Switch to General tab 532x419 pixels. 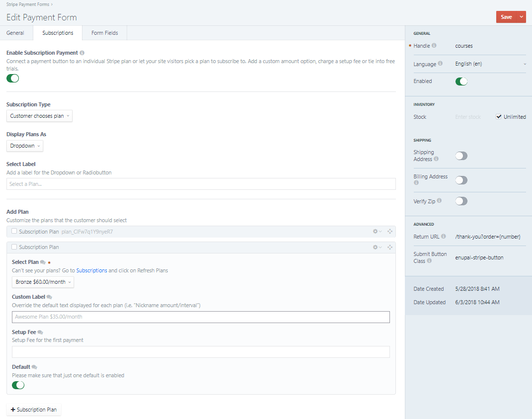[15, 33]
